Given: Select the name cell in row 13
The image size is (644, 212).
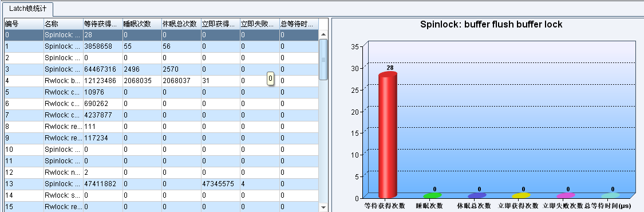Looking at the screenshot, I should (x=63, y=184).
